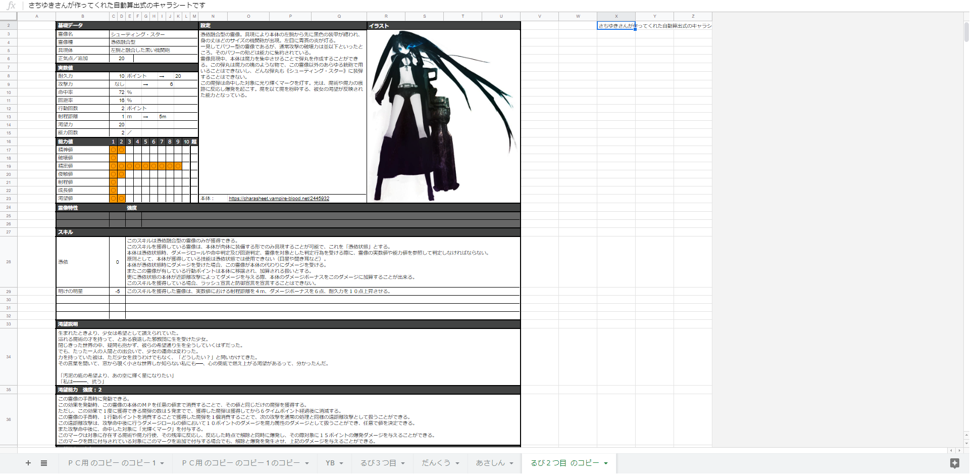Switch to the だんくう sheet tab
This screenshot has width=980, height=475.
point(436,463)
